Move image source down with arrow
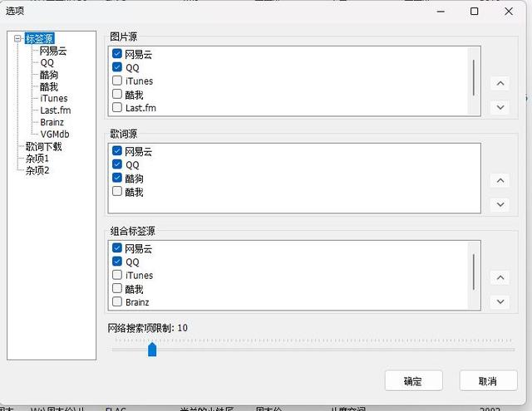 point(500,107)
